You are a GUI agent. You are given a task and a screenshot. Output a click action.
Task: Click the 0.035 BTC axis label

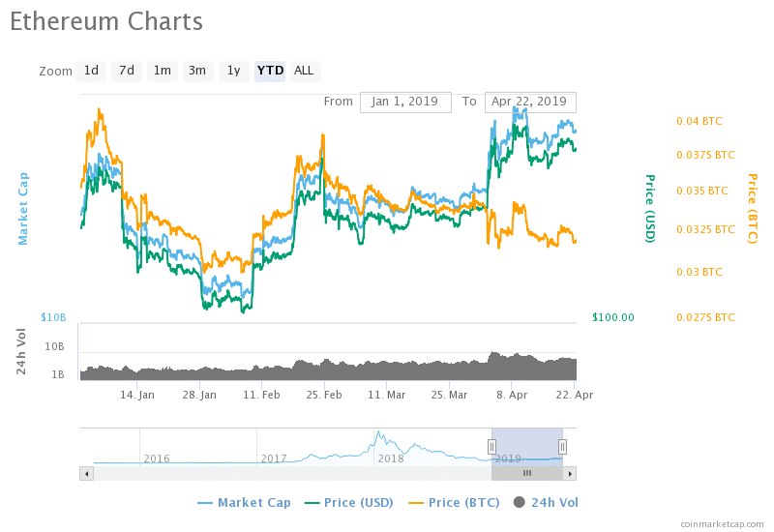click(702, 191)
